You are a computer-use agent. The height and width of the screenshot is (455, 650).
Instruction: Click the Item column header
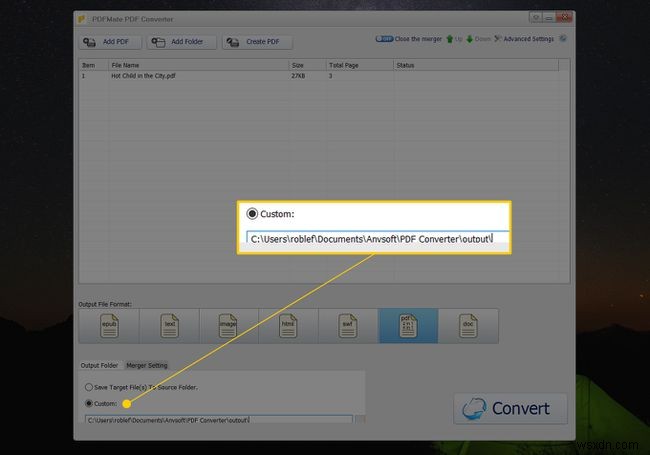tap(94, 65)
